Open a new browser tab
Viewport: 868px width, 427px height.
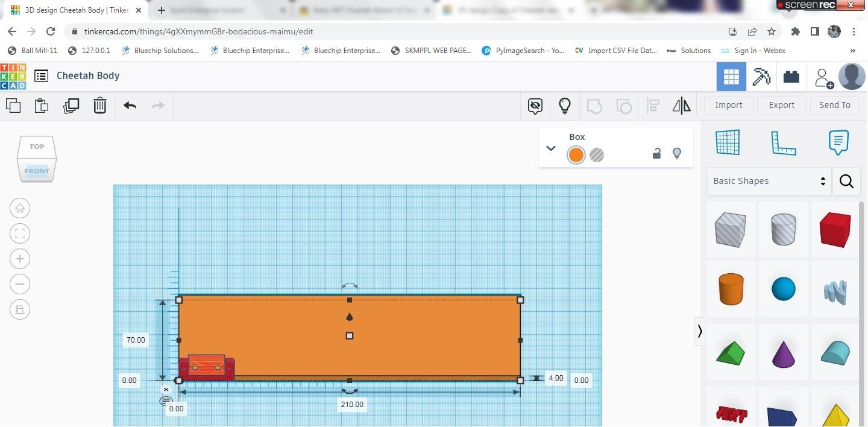161,10
